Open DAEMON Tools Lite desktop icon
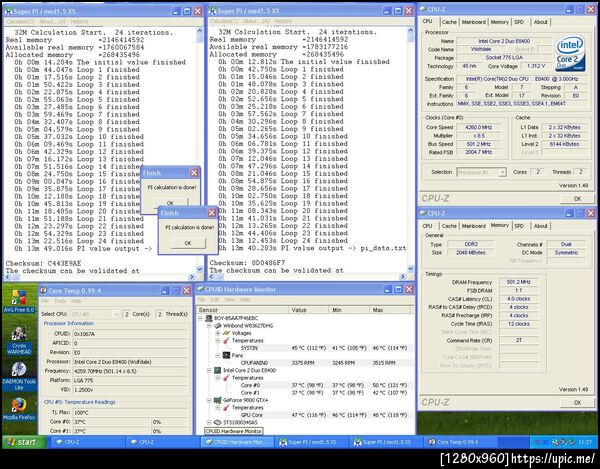 [x=19, y=376]
